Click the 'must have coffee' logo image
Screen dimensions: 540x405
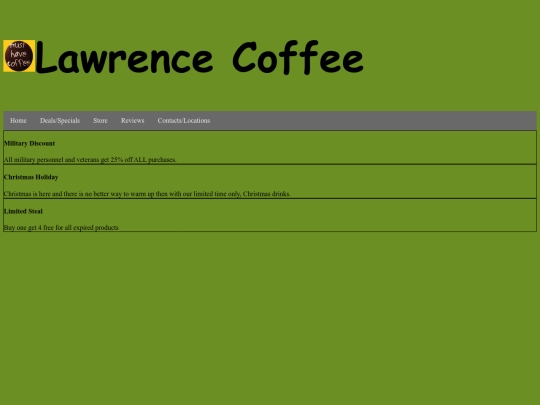pos(19,56)
